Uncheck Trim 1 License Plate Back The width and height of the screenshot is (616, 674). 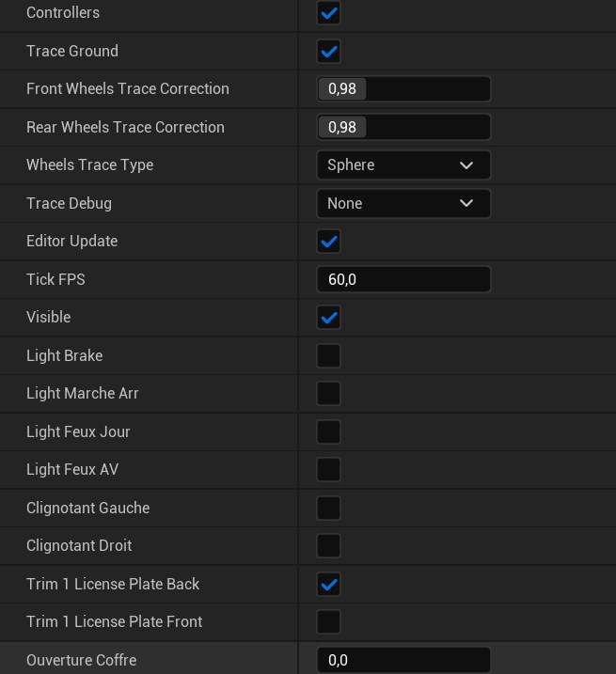point(328,585)
